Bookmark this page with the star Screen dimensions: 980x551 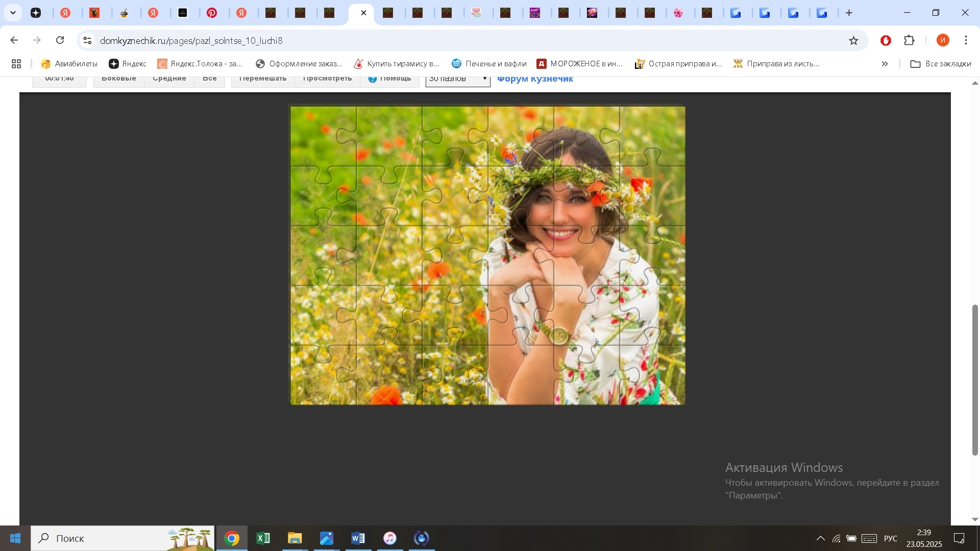tap(853, 40)
